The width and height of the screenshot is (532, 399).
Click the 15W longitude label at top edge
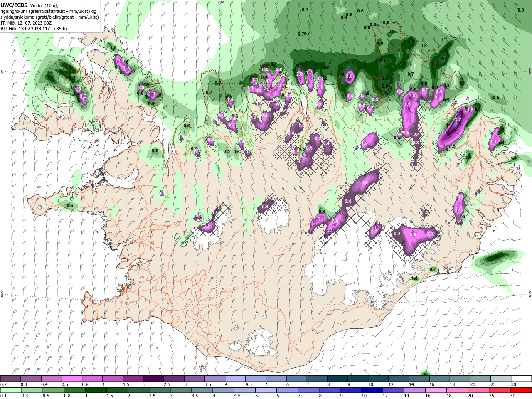440,2
